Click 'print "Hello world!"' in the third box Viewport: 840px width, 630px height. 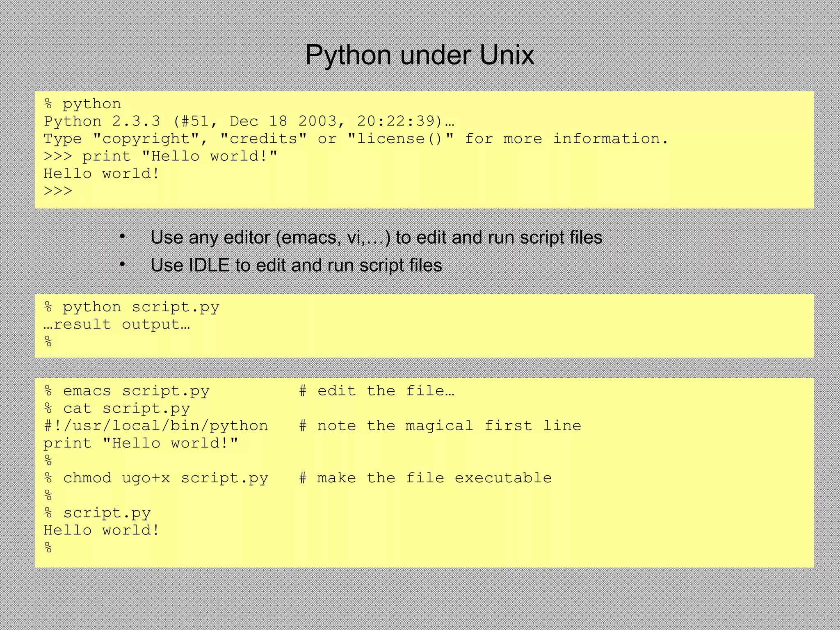(x=141, y=443)
